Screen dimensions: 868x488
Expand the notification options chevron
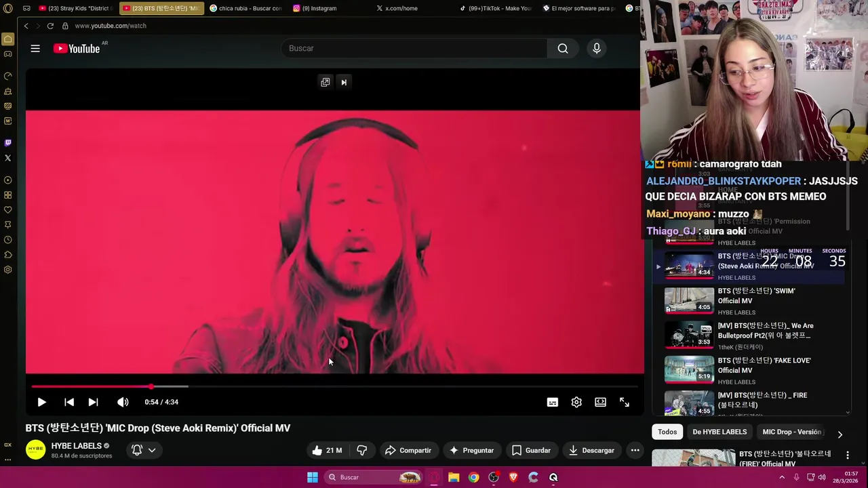152,450
